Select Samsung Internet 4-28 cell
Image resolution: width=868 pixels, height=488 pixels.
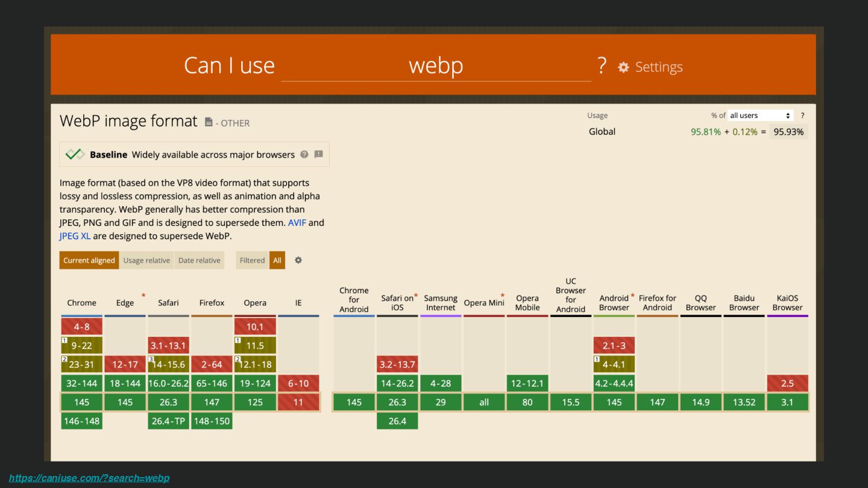tap(441, 383)
